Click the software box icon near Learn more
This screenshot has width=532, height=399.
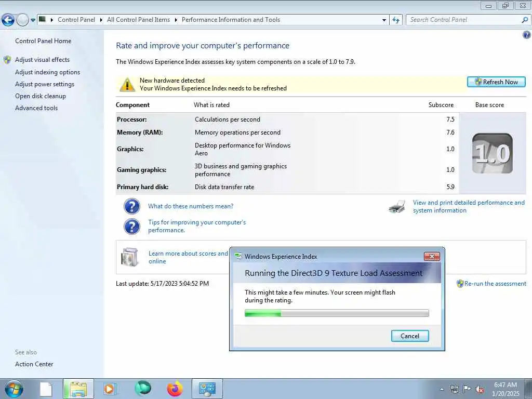tap(129, 257)
